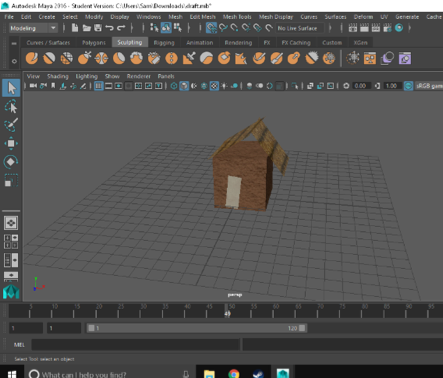Select the Sculpt tool on the Sculpting shelf
This screenshot has width=443, height=378.
tap(32, 58)
